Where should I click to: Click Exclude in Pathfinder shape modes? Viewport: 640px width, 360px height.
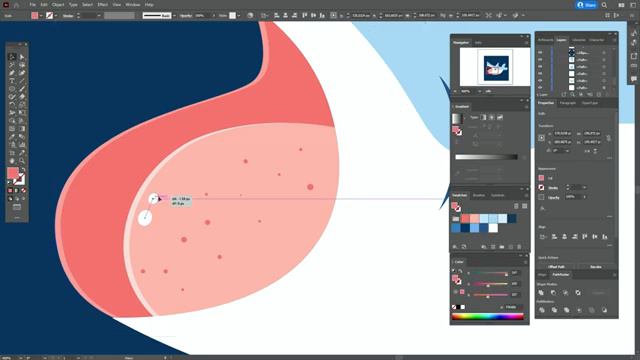pos(578,293)
